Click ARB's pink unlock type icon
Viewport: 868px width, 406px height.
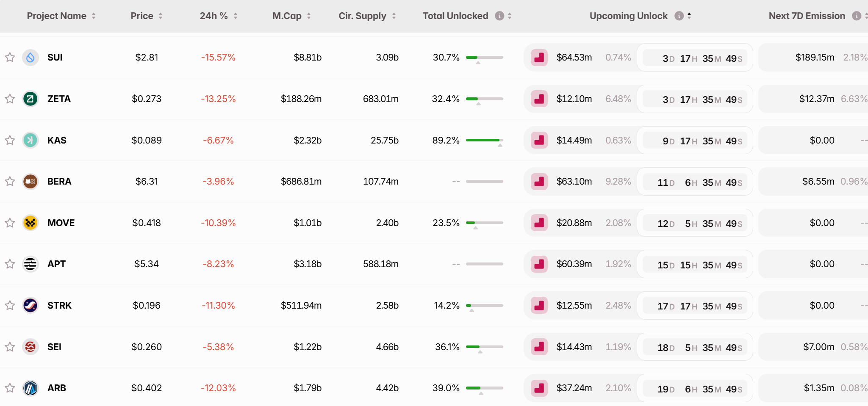point(539,388)
